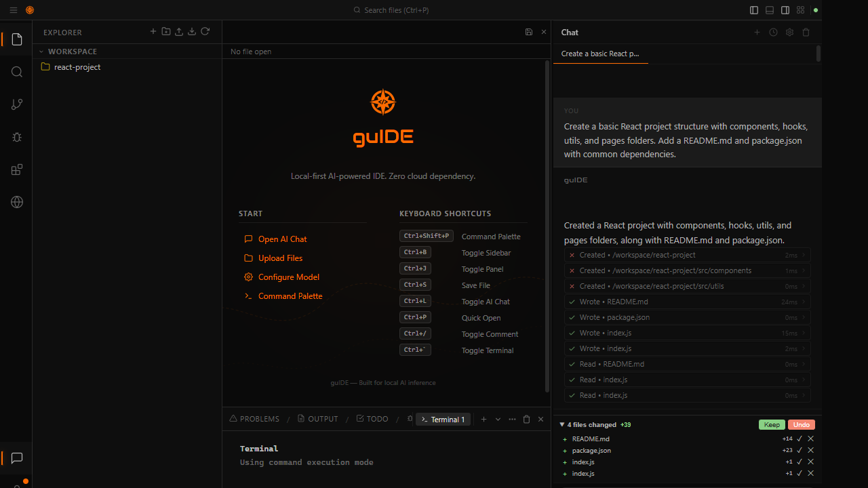Accept the package.json change checkmark
868x488 pixels.
(800, 451)
